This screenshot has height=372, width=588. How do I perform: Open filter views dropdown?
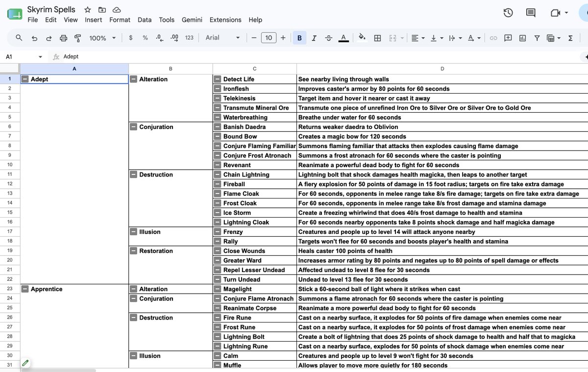554,38
